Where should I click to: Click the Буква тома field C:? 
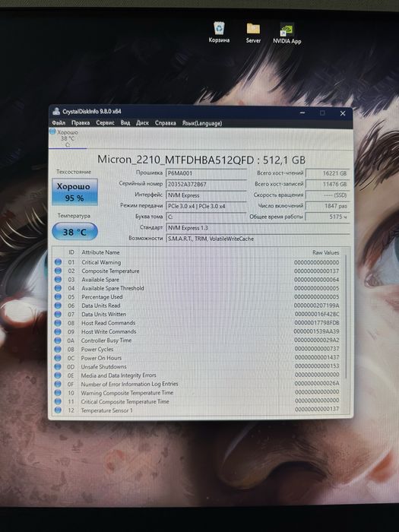(206, 217)
